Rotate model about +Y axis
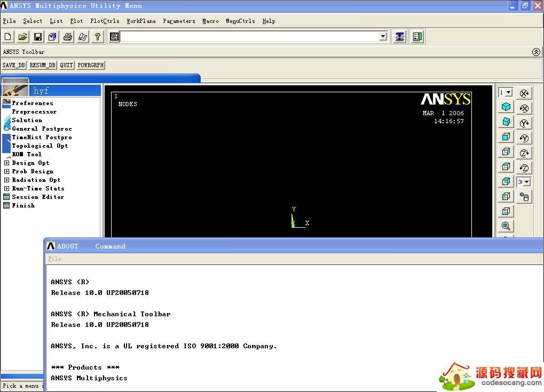This screenshot has height=392, width=544. 524,123
